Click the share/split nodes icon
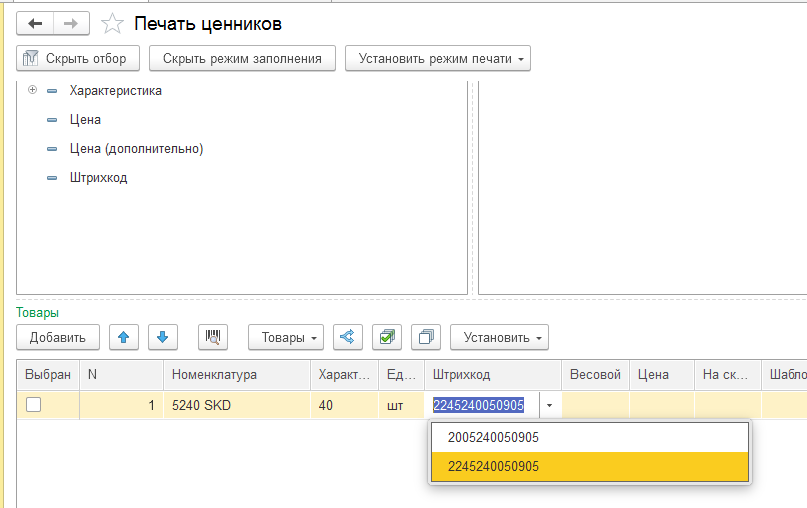The height and width of the screenshot is (508, 807). coord(347,337)
